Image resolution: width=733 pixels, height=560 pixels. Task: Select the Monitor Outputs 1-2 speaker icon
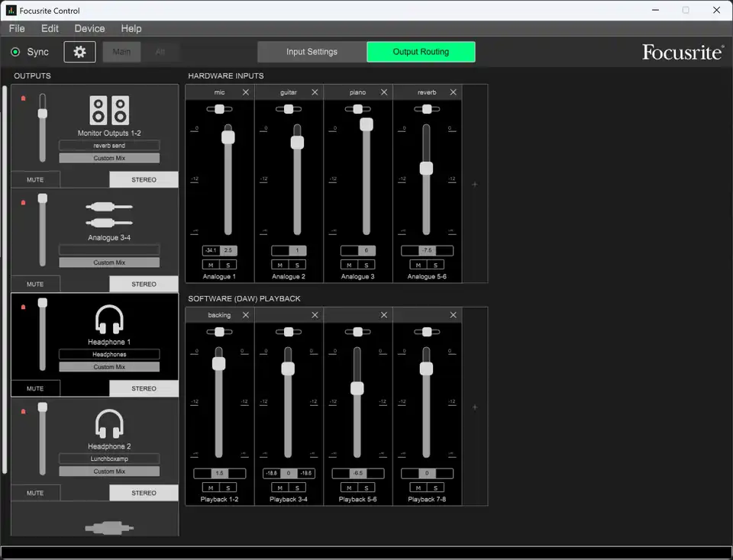coord(108,110)
